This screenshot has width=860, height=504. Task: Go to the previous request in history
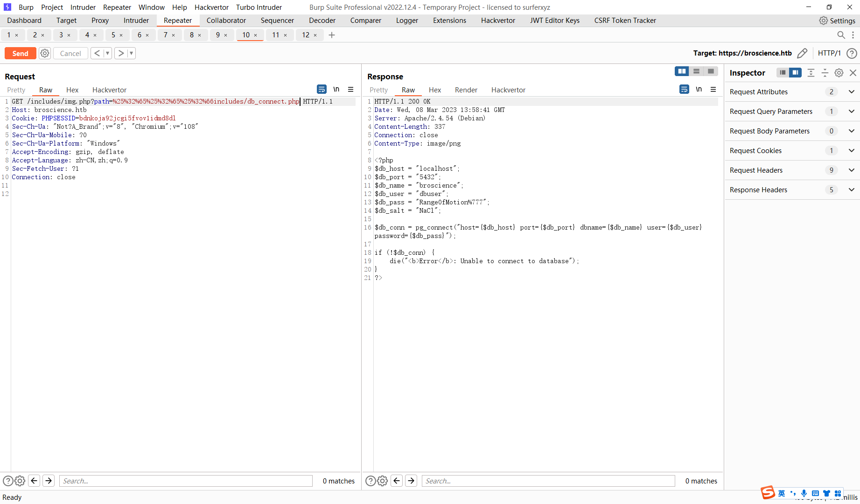click(x=97, y=53)
